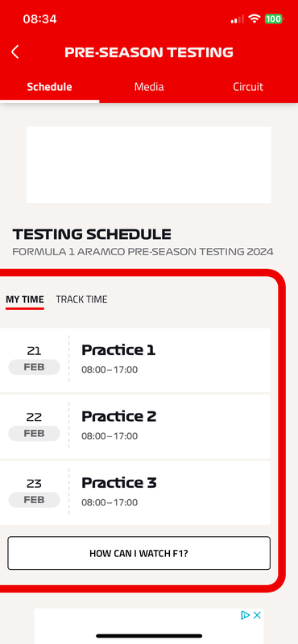Open the Circuit tab
298x644 pixels.
(x=248, y=87)
